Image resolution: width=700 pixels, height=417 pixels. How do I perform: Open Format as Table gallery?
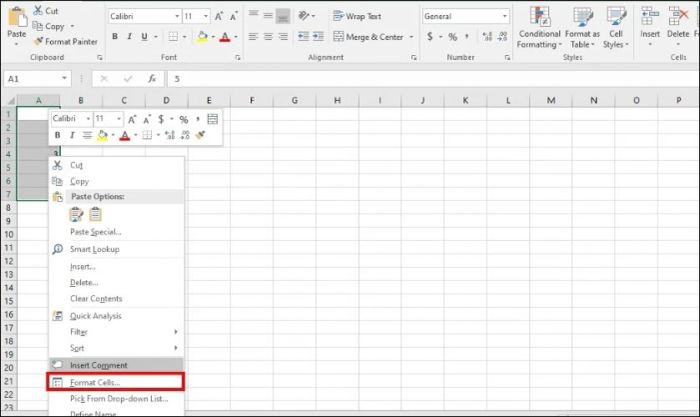point(582,27)
